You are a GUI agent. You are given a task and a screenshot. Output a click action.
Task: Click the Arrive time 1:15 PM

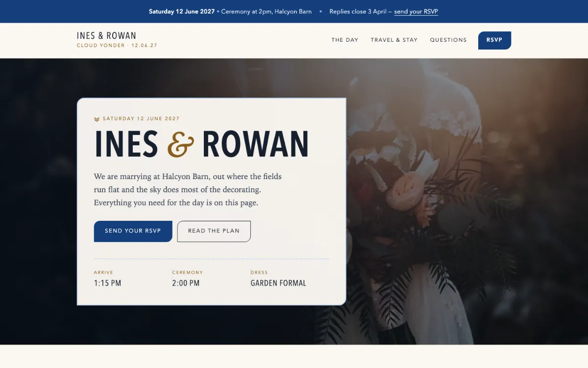click(107, 283)
